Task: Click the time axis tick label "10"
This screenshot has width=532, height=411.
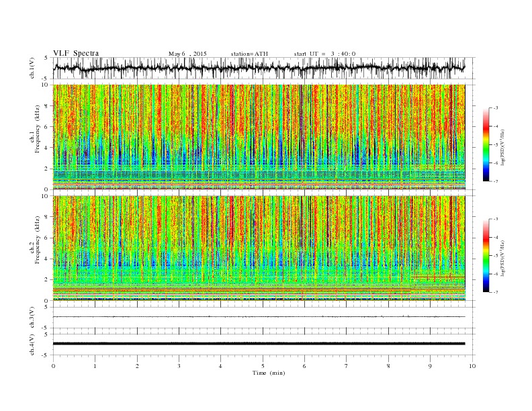Action: (472, 366)
